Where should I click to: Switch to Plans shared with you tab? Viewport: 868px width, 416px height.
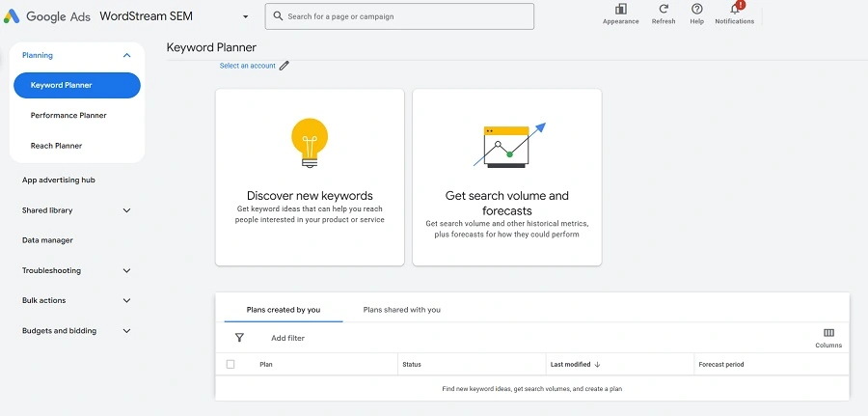(x=402, y=310)
